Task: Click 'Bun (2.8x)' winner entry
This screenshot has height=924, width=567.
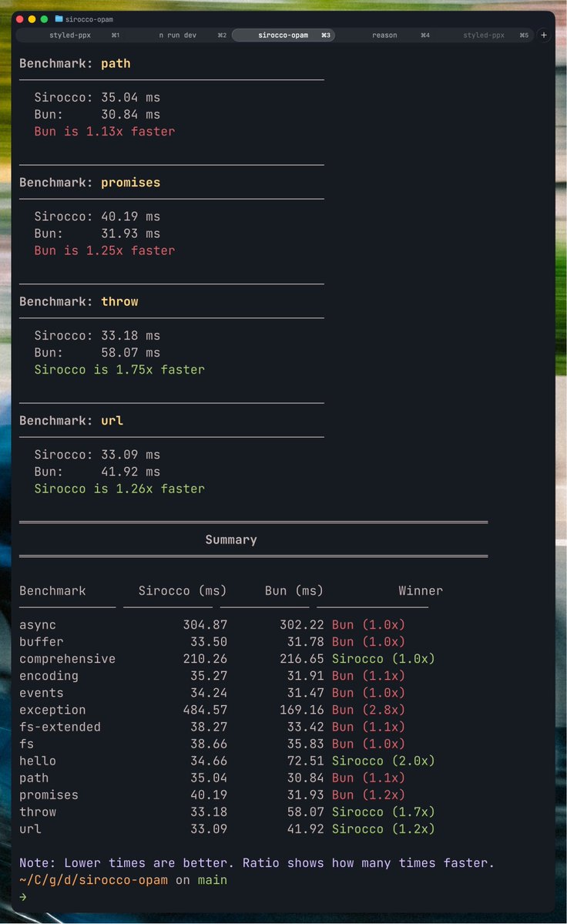Action: 368,710
